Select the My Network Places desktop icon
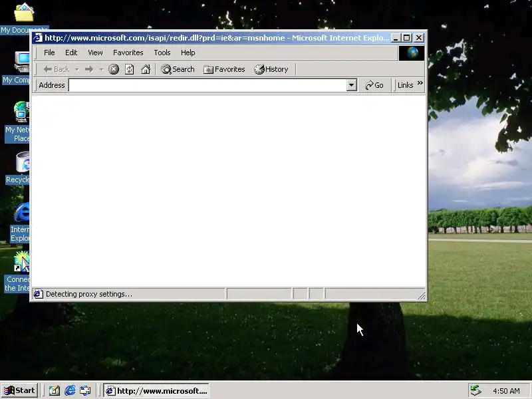This screenshot has height=399, width=532. click(x=17, y=122)
